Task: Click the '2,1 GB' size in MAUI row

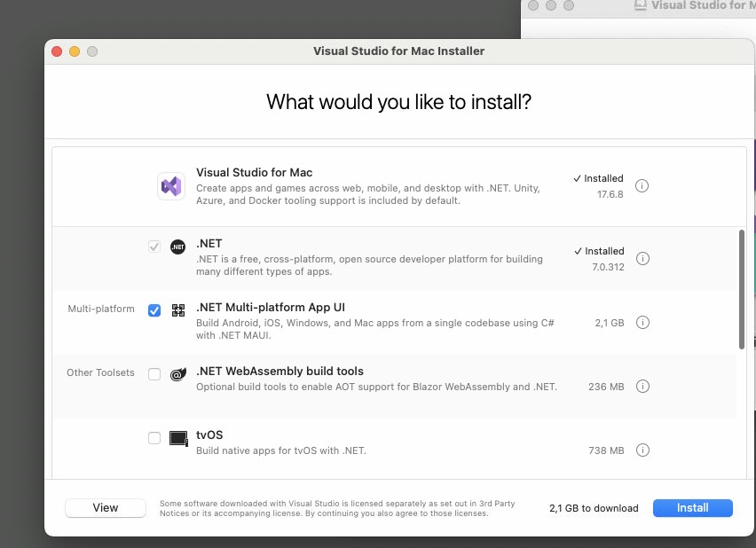Action: point(610,323)
